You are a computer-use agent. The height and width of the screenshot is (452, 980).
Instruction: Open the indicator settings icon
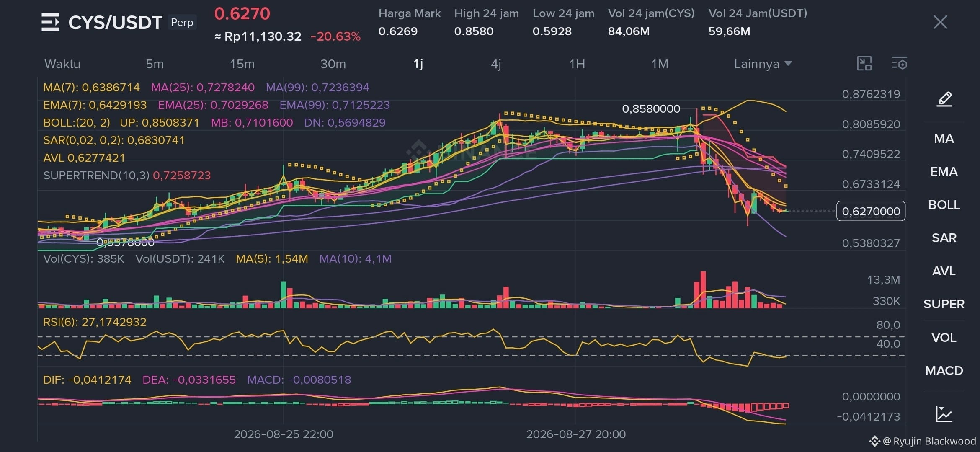(x=899, y=64)
